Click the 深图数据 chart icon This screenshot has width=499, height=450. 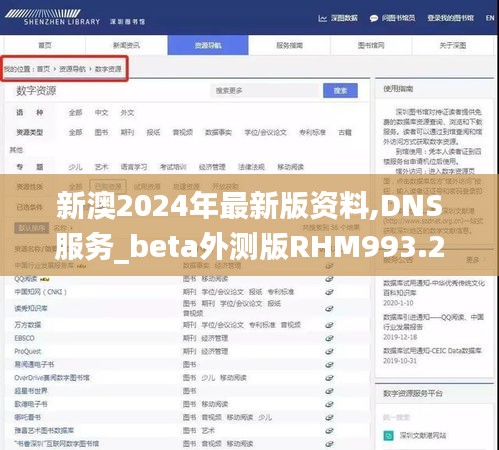322,18
